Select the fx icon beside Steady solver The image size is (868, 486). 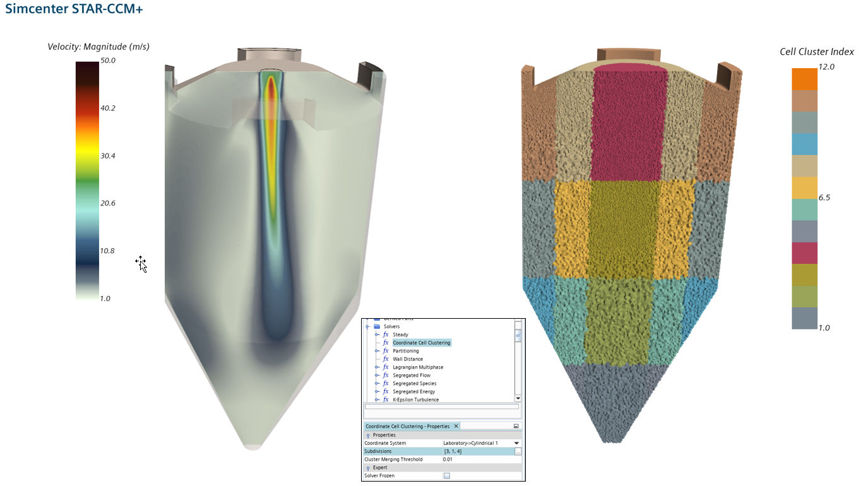pyautogui.click(x=385, y=335)
